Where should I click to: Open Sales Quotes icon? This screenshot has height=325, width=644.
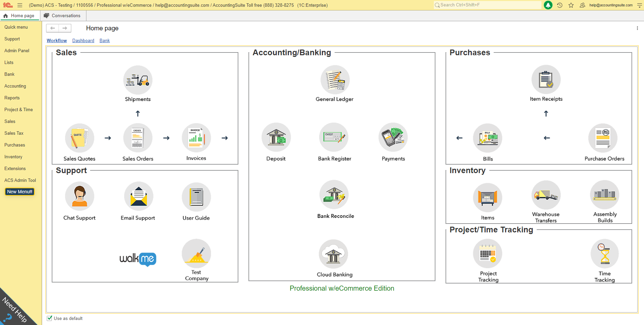click(80, 138)
